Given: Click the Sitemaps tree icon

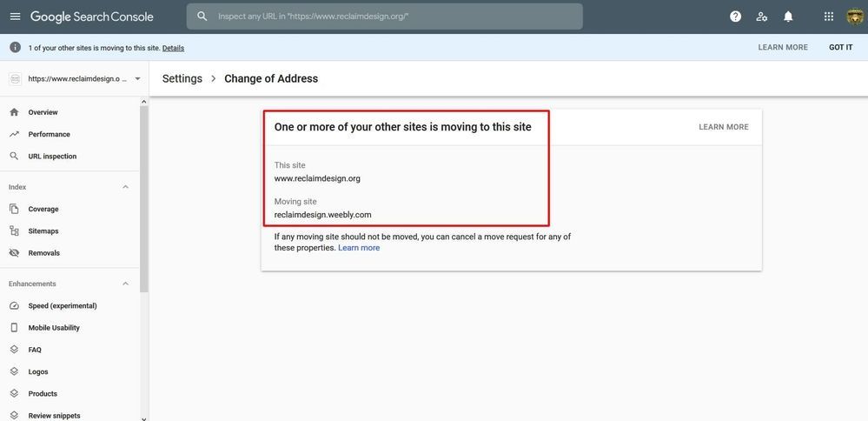Looking at the screenshot, I should coord(15,231).
